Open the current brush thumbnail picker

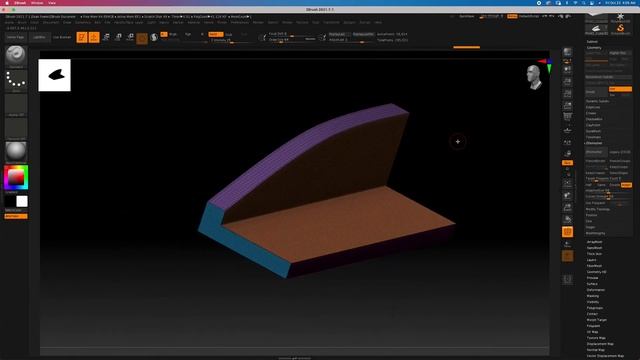[16, 55]
